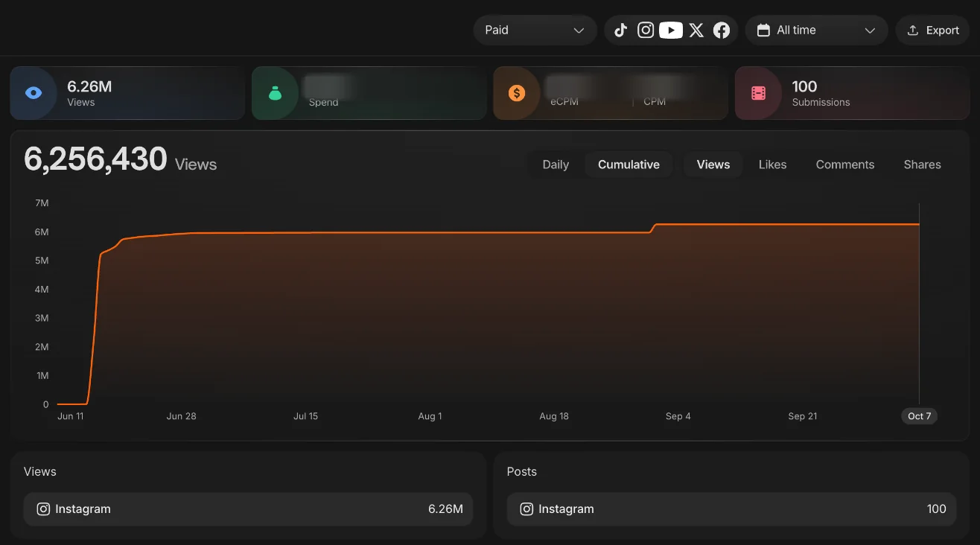Click the Jun 11 axis label
Screen dimensions: 980x545
click(71, 416)
